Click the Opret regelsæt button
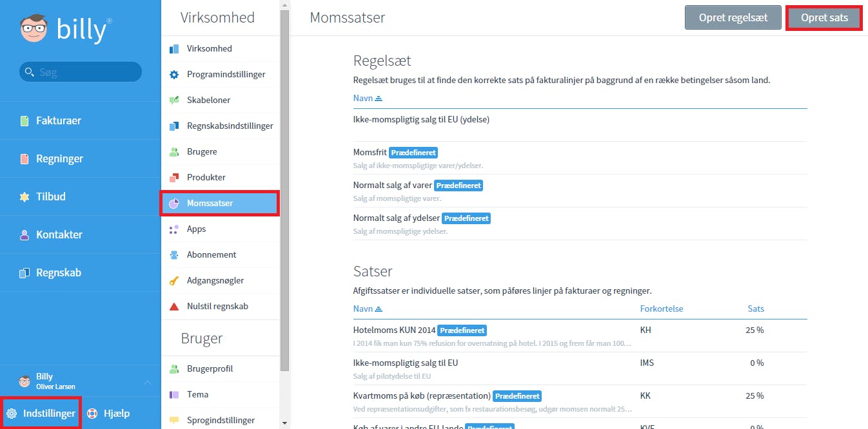This screenshot has height=429, width=868. (733, 18)
